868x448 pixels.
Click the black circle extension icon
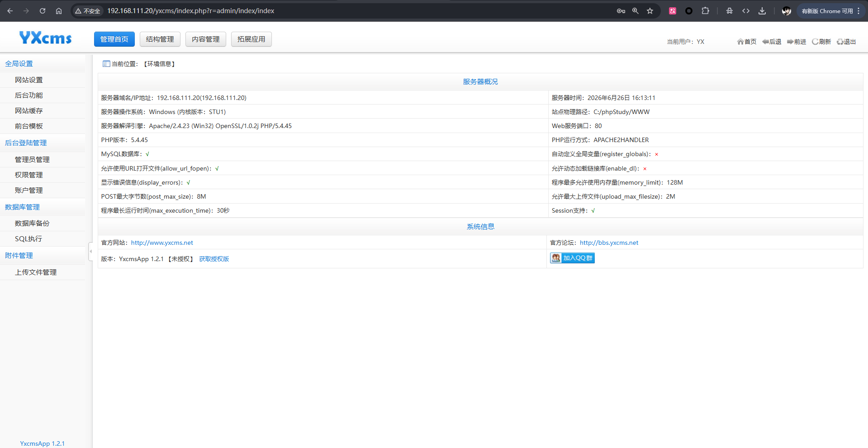pos(689,11)
